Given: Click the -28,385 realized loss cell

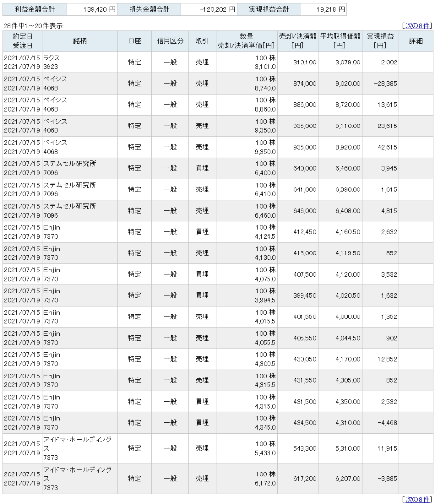Looking at the screenshot, I should 380,84.
